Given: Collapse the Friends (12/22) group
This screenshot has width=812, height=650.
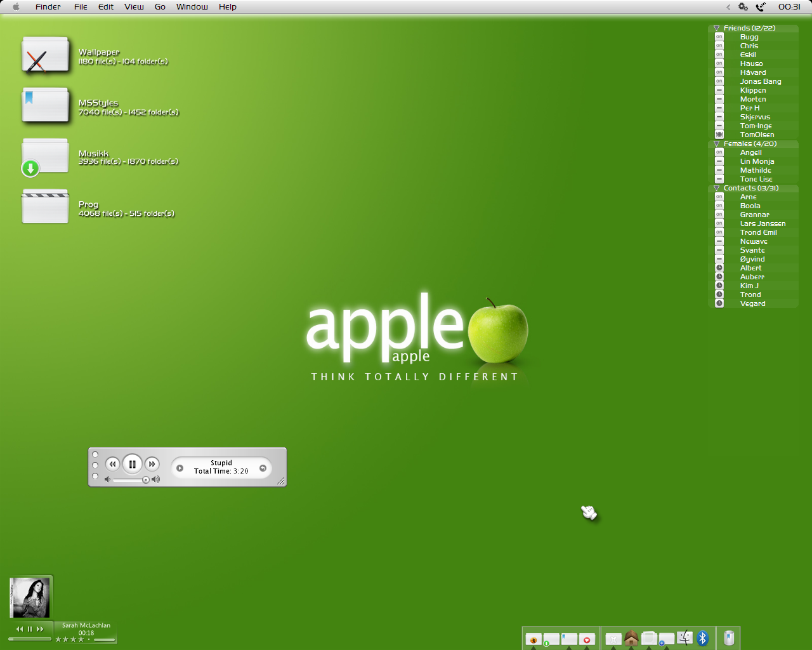Looking at the screenshot, I should point(716,29).
